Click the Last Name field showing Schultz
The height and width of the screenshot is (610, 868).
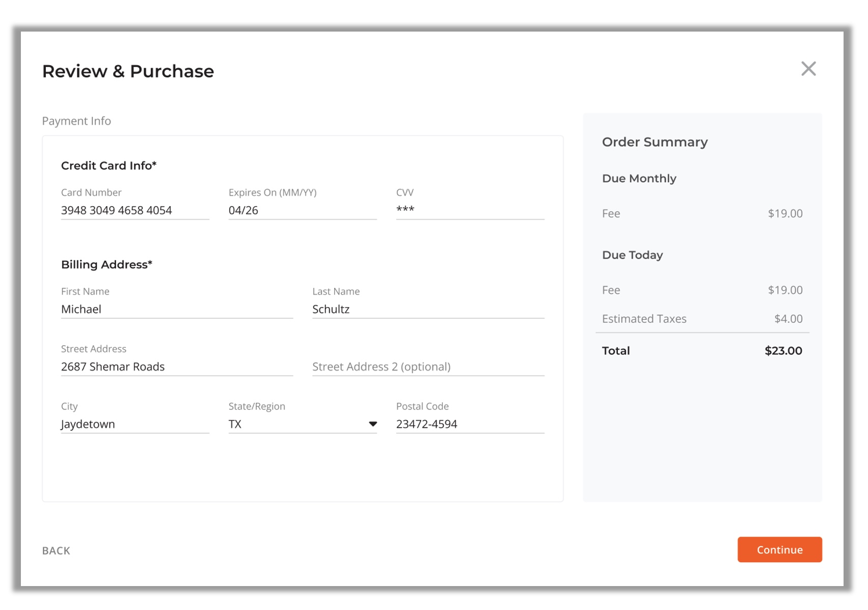click(428, 309)
